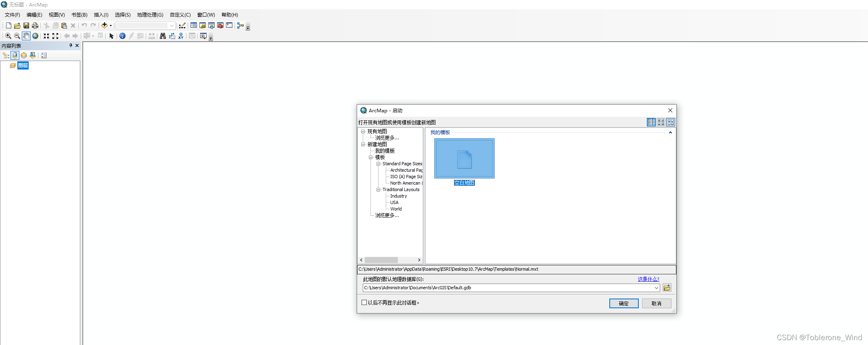868x345 pixels.
Task: Open the Editor toolbar icon
Action: (182, 25)
